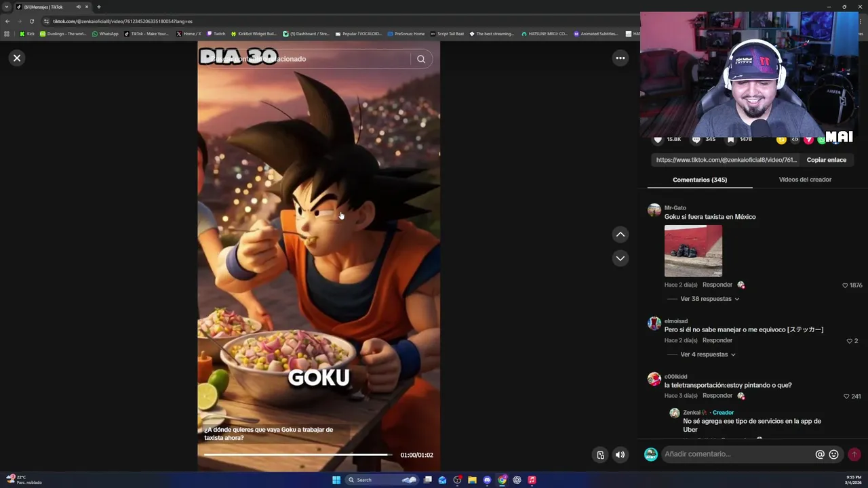Open the Mr-Gato commenter profile name
868x488 pixels.
[675, 208]
